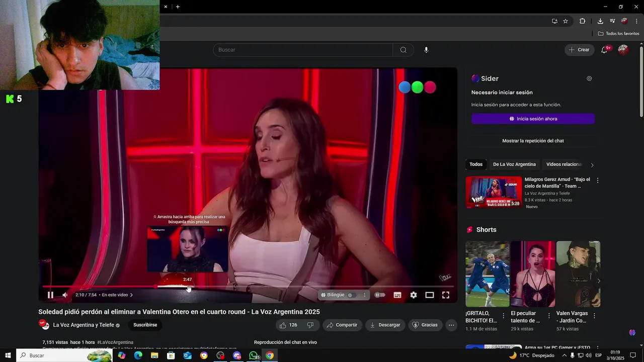Screen dimensions: 644x362
Task: Click 'Inicia sesión ahora' button
Action: pos(533,119)
